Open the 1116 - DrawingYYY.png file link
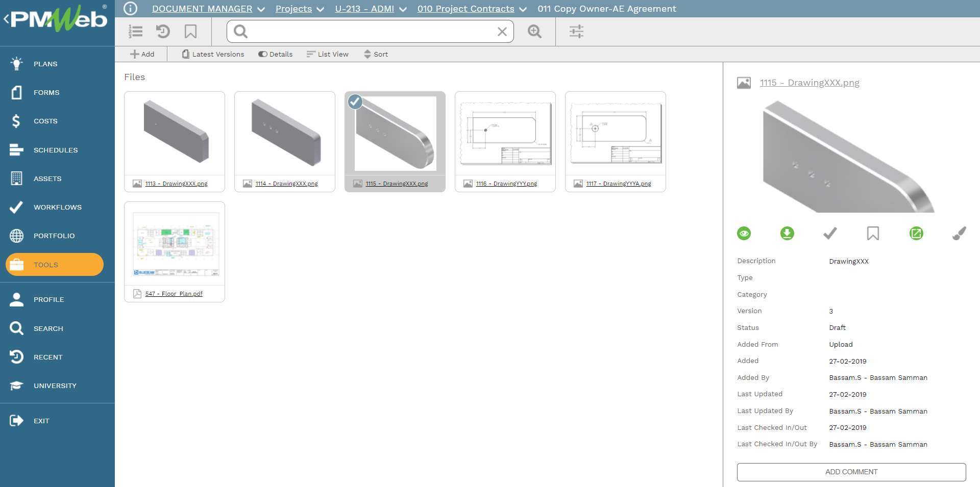The width and height of the screenshot is (980, 487). tap(506, 184)
